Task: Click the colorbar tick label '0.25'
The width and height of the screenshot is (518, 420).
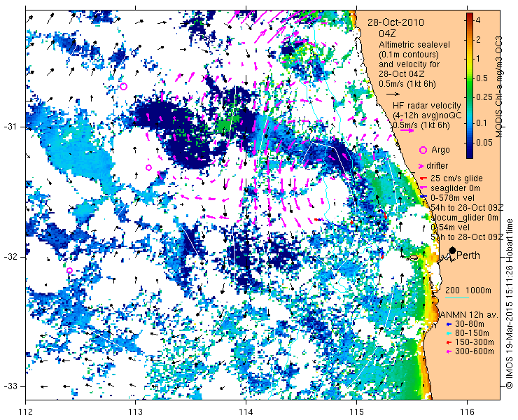Action: tap(484, 97)
